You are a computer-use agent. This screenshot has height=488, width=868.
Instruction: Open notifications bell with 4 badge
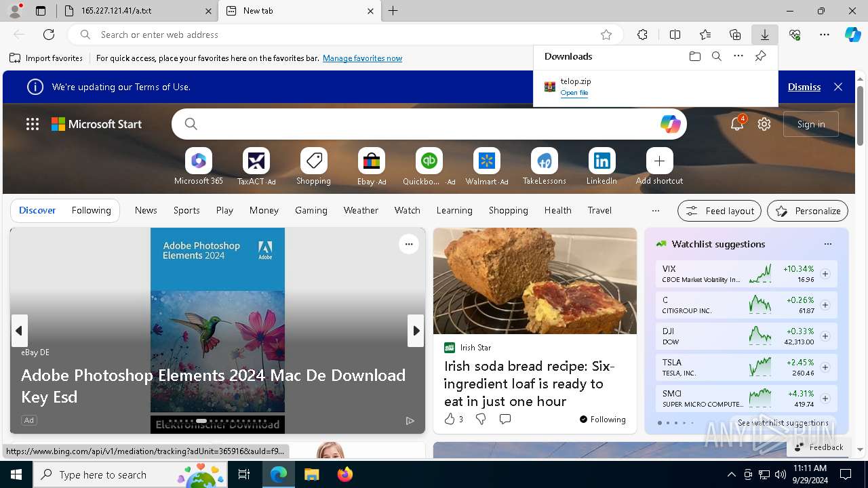coord(737,124)
